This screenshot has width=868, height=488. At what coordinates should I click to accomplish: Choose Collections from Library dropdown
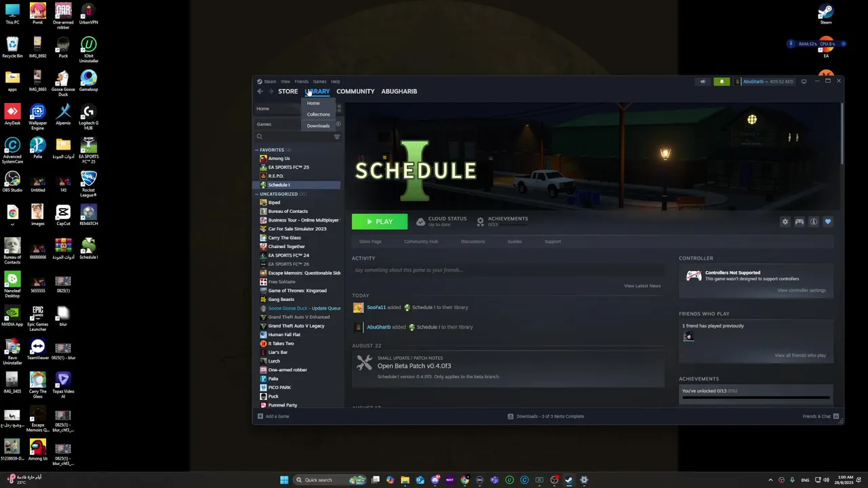coord(318,115)
